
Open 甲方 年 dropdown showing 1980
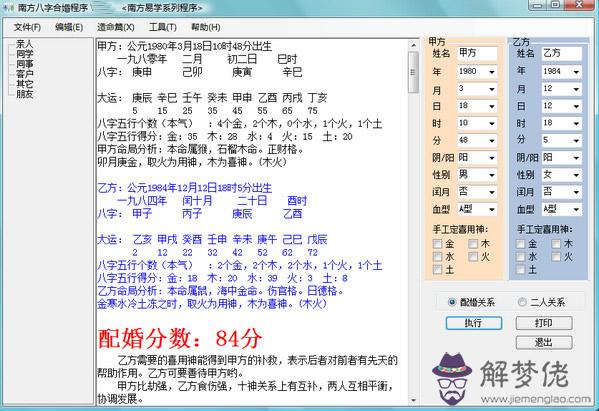(x=477, y=71)
